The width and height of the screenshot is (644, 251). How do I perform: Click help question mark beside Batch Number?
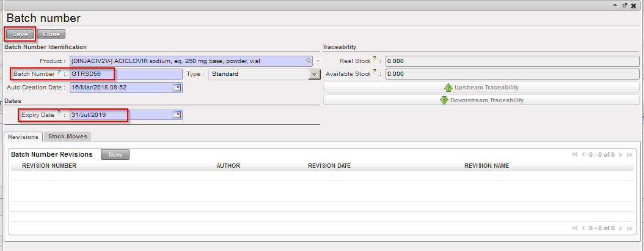(59, 72)
